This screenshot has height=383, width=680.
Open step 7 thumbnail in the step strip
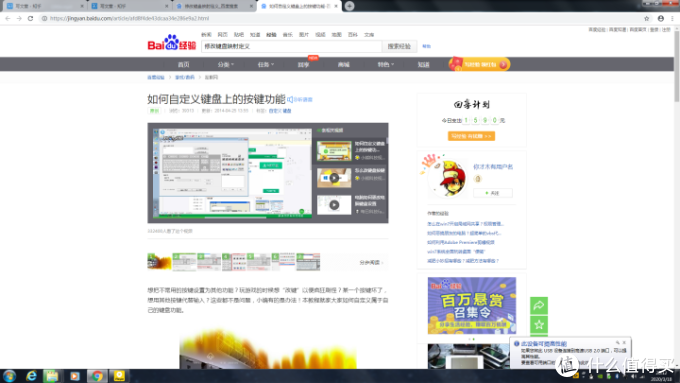pos(308,262)
